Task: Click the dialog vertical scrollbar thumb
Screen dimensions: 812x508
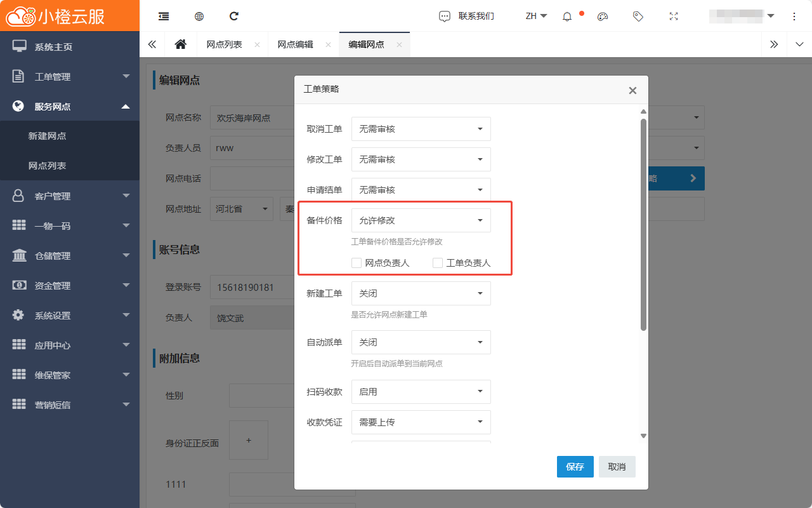Action: (643, 225)
